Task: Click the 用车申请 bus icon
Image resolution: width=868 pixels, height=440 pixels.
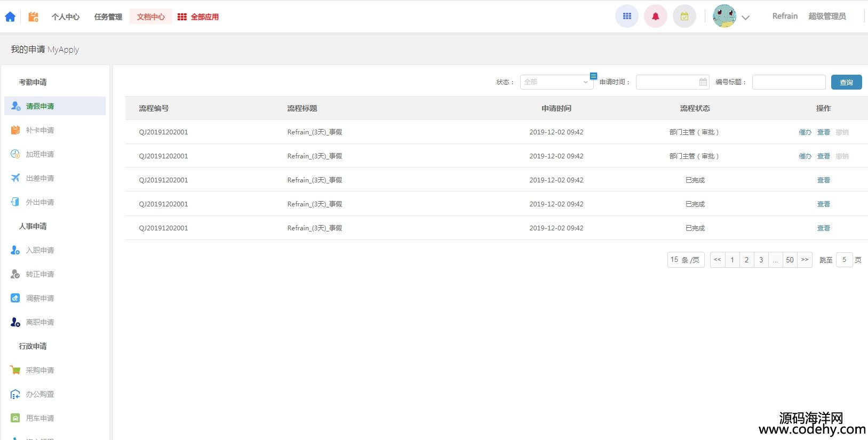Action: click(x=15, y=418)
